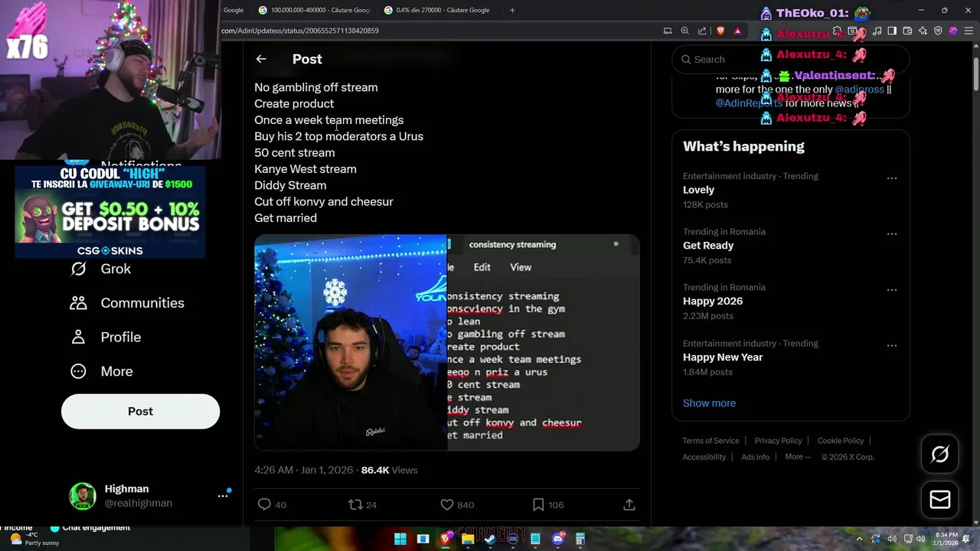980x551 pixels.
Task: Open Brave Shields lion icon
Action: click(720, 31)
